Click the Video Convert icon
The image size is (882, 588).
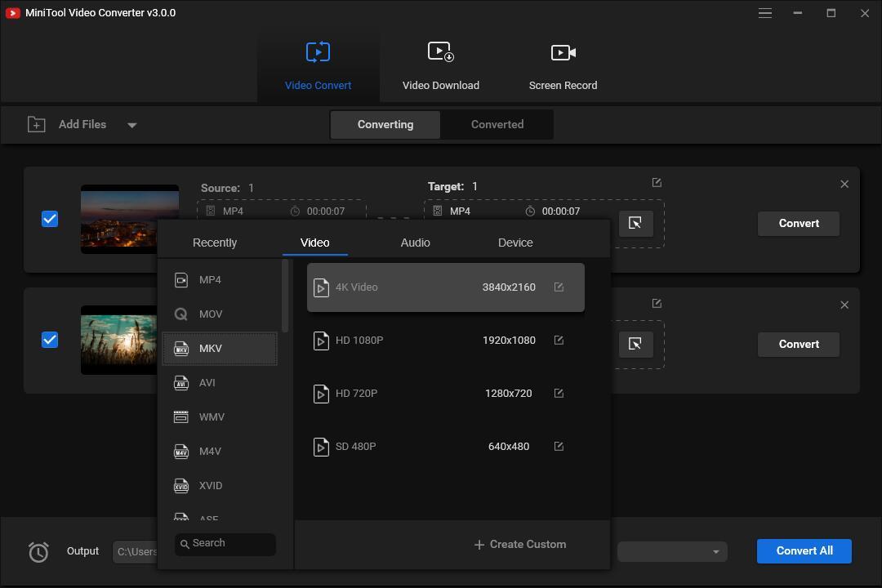[318, 52]
